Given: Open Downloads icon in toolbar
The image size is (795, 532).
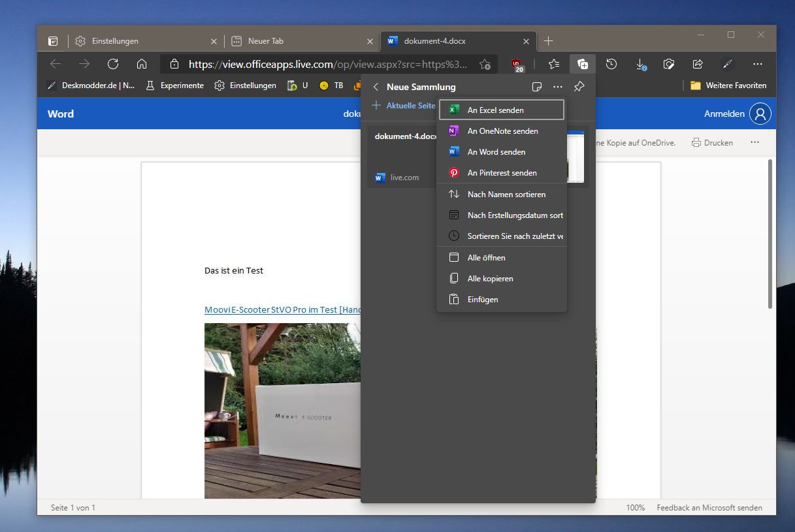Looking at the screenshot, I should [x=641, y=64].
